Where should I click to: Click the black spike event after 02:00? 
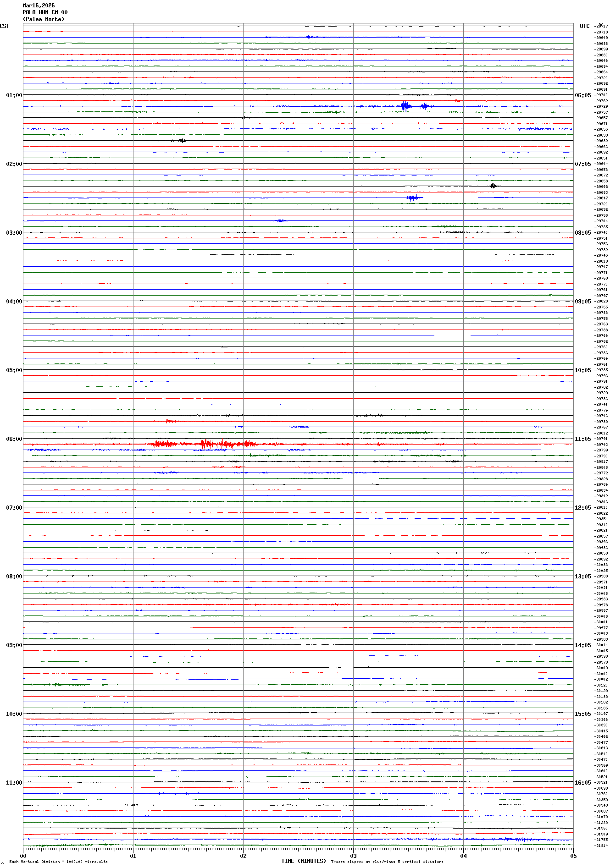coord(493,186)
